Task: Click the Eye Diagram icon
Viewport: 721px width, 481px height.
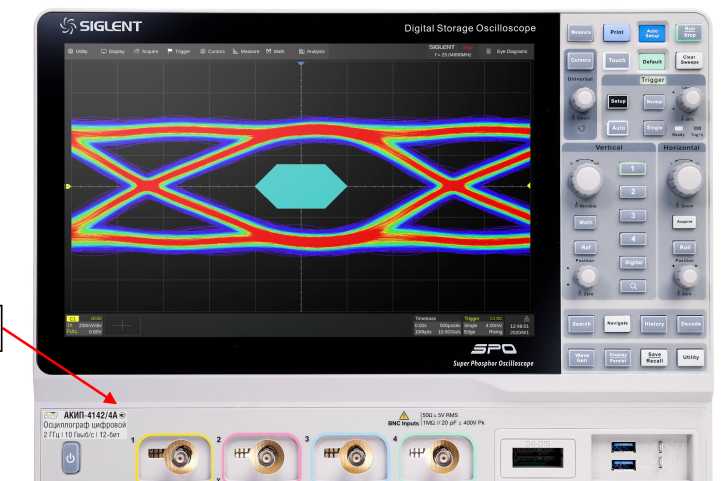Action: click(507, 51)
